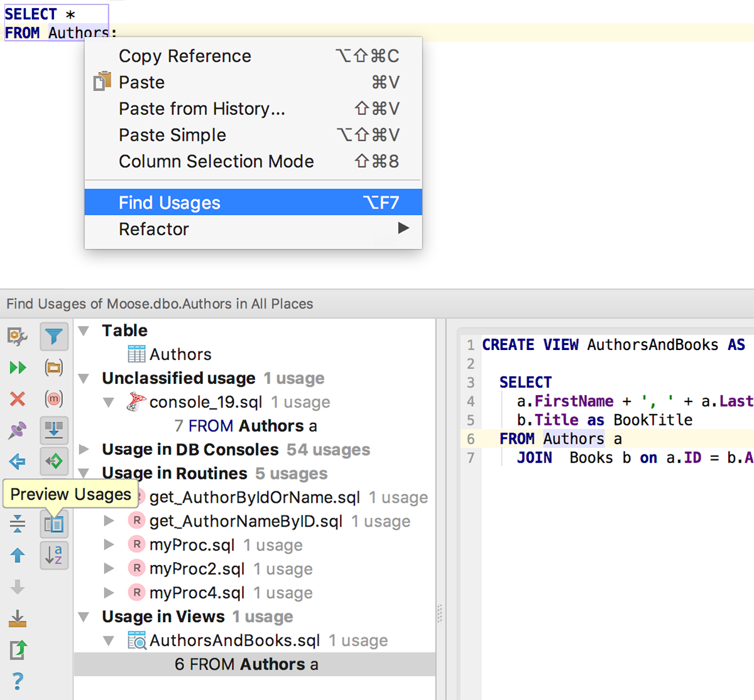The width and height of the screenshot is (754, 700).
Task: Select Paste from History… menu entry
Action: point(253,109)
